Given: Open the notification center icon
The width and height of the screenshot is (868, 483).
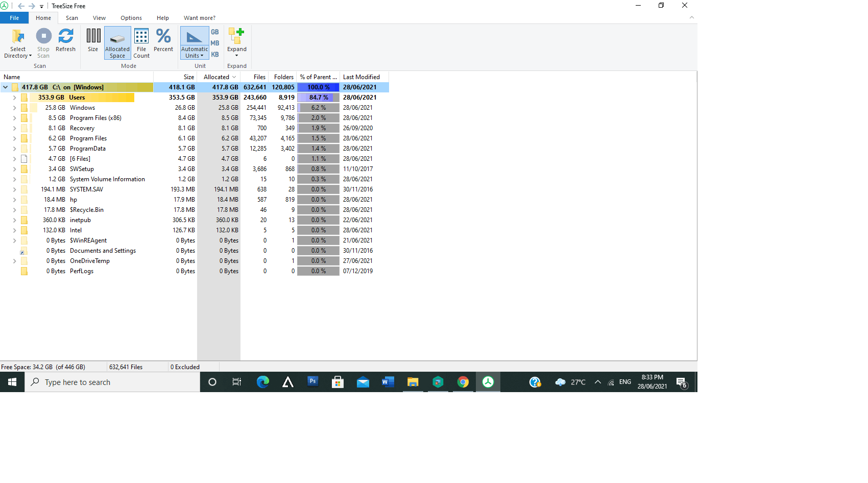Looking at the screenshot, I should pos(682,382).
